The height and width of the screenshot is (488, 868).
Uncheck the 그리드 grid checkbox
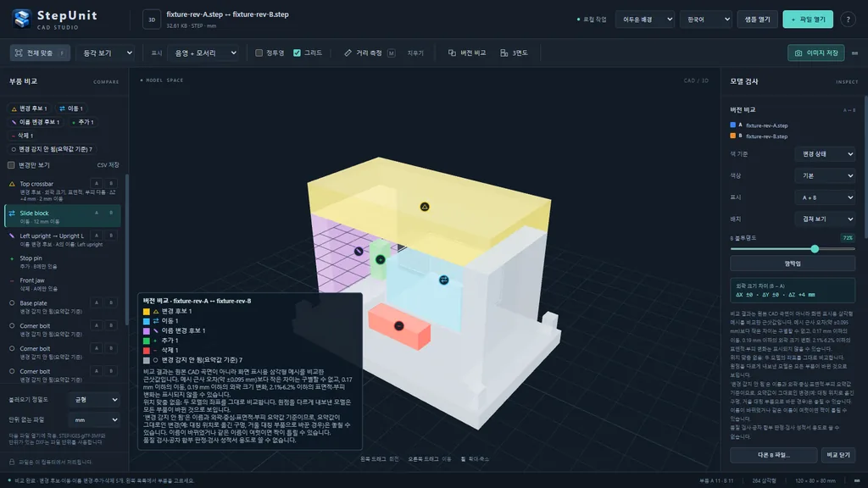pyautogui.click(x=297, y=53)
